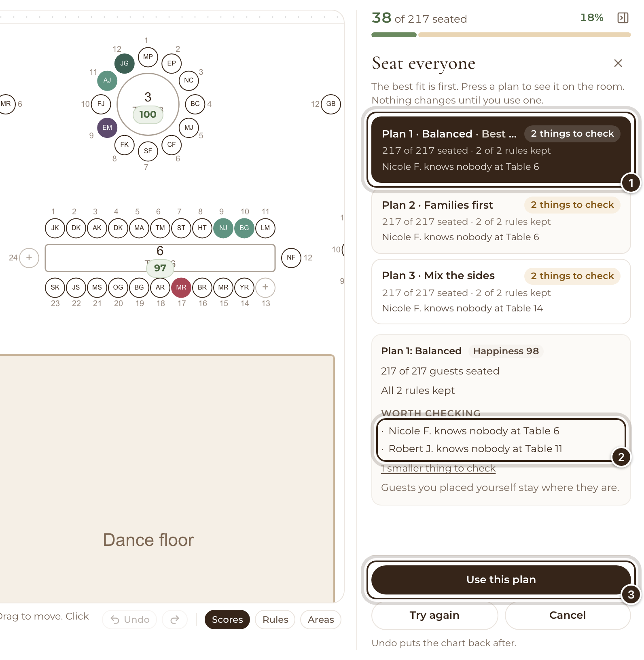Select Plan 3 Mix the sides
Viewport: 644px width, 660px height.
tap(501, 292)
